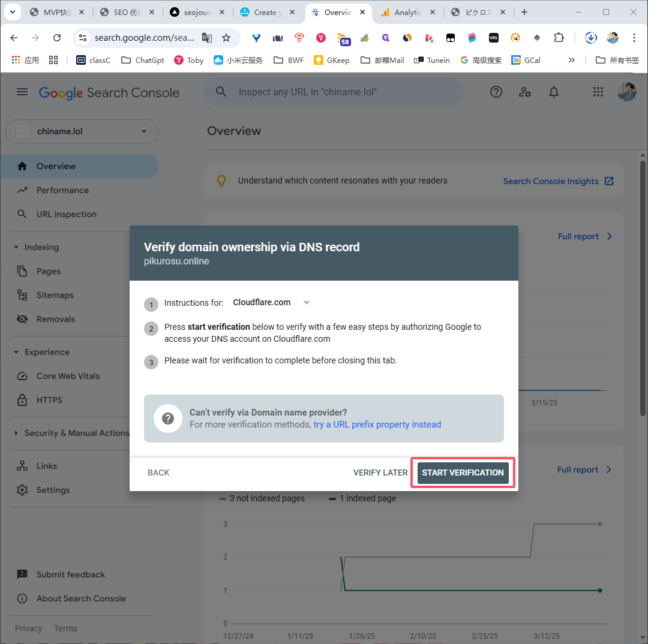Open Core Web Vitals report
The image size is (648, 644).
point(68,376)
